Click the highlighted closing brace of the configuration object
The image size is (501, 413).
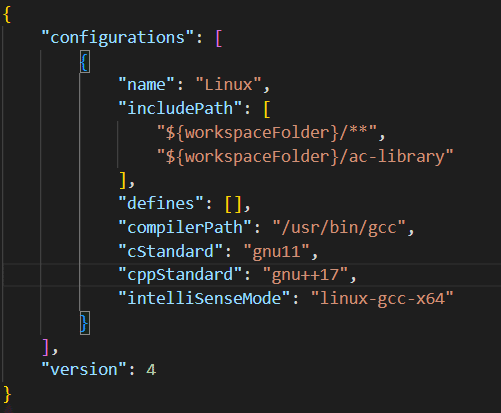85,323
